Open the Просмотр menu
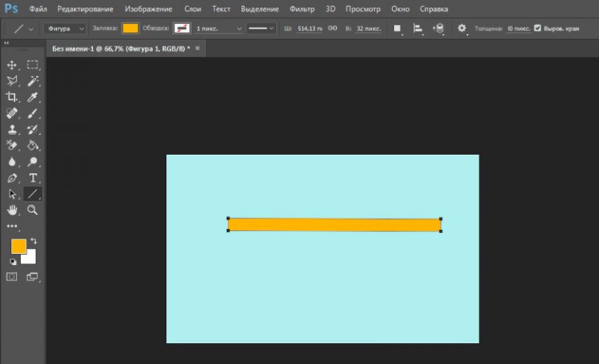Image resolution: width=599 pixels, height=364 pixels. tap(363, 9)
